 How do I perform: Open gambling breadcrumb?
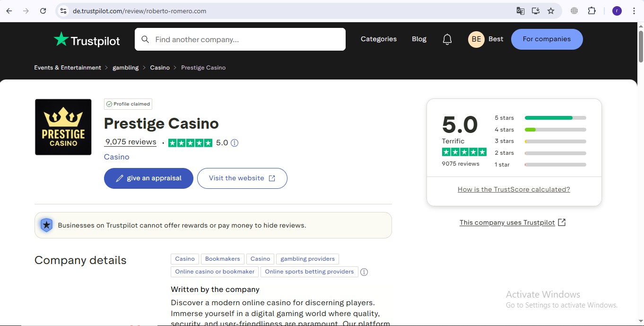pos(126,68)
